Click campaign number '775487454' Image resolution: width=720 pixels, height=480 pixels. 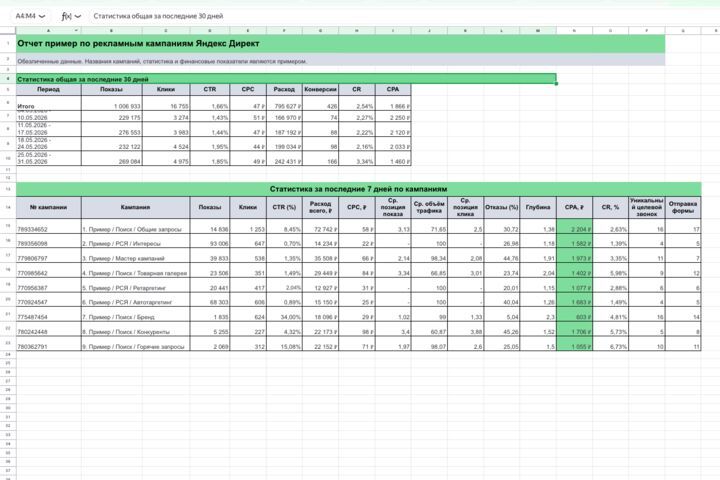tap(49, 314)
